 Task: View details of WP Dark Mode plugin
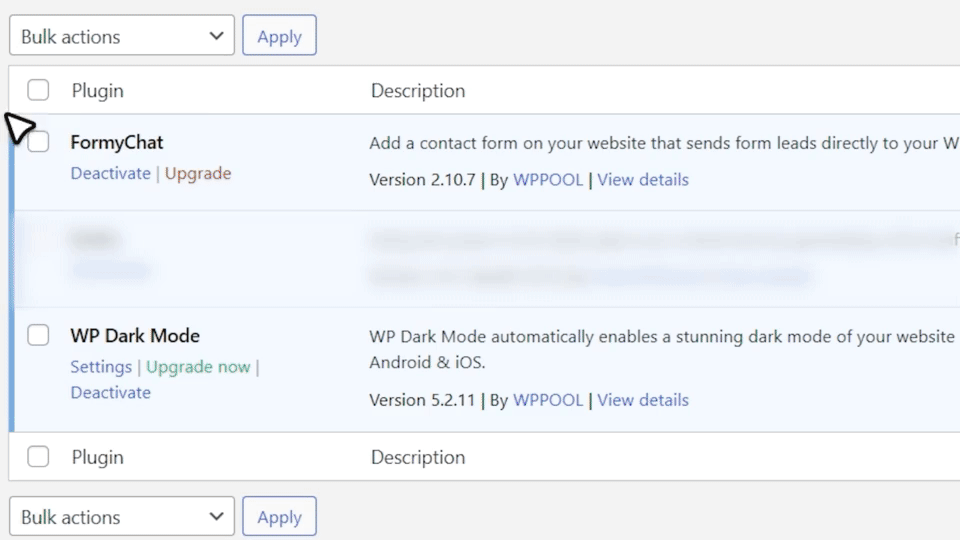643,400
